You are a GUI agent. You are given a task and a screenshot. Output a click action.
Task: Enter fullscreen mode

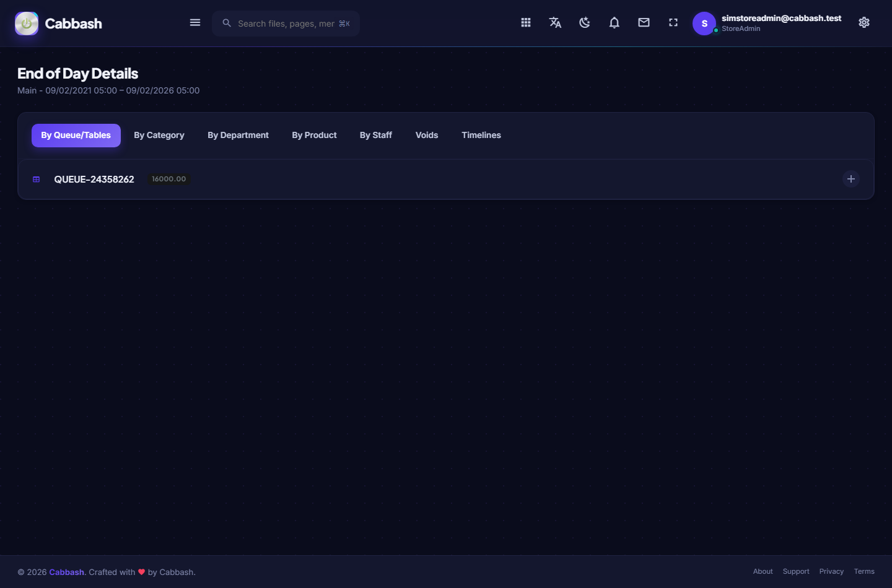click(x=673, y=23)
